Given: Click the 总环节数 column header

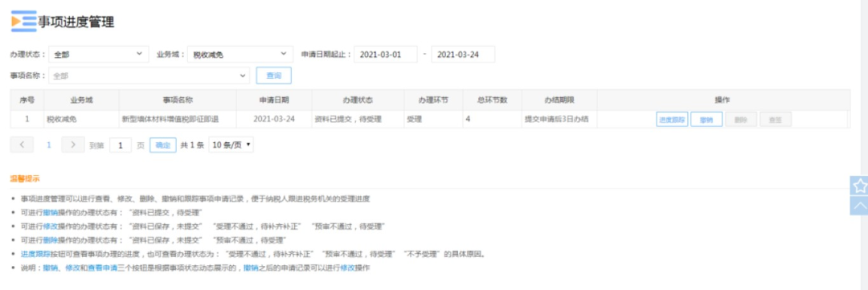Looking at the screenshot, I should coord(492,100).
